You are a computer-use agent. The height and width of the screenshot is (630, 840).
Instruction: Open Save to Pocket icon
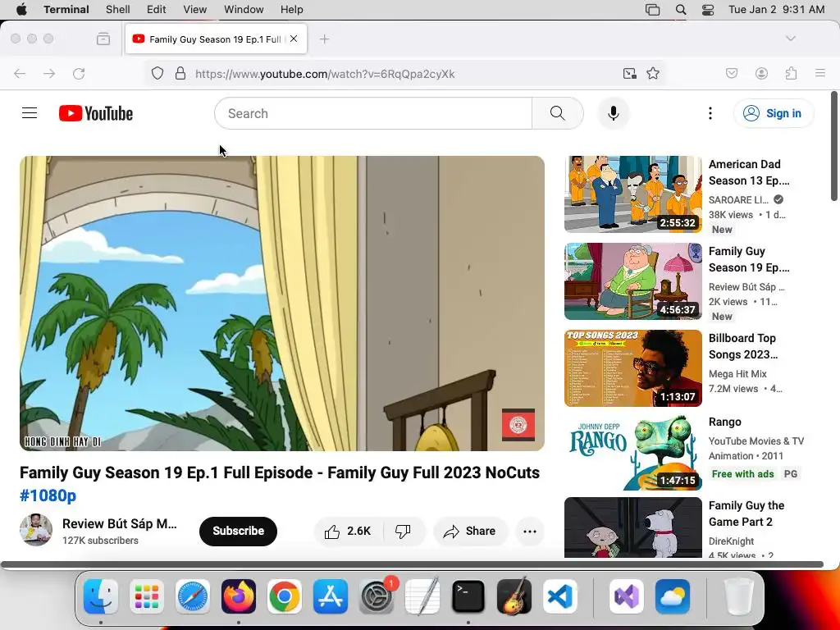click(x=731, y=73)
